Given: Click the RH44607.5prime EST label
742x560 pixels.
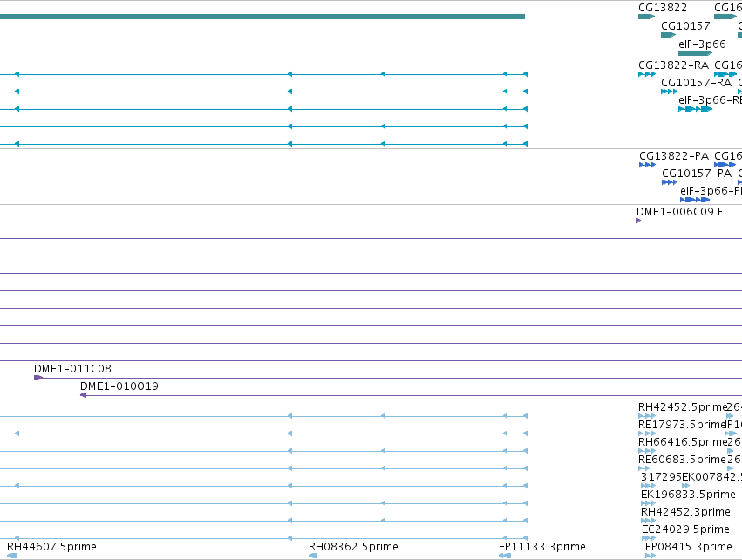Looking at the screenshot, I should coord(51,547).
